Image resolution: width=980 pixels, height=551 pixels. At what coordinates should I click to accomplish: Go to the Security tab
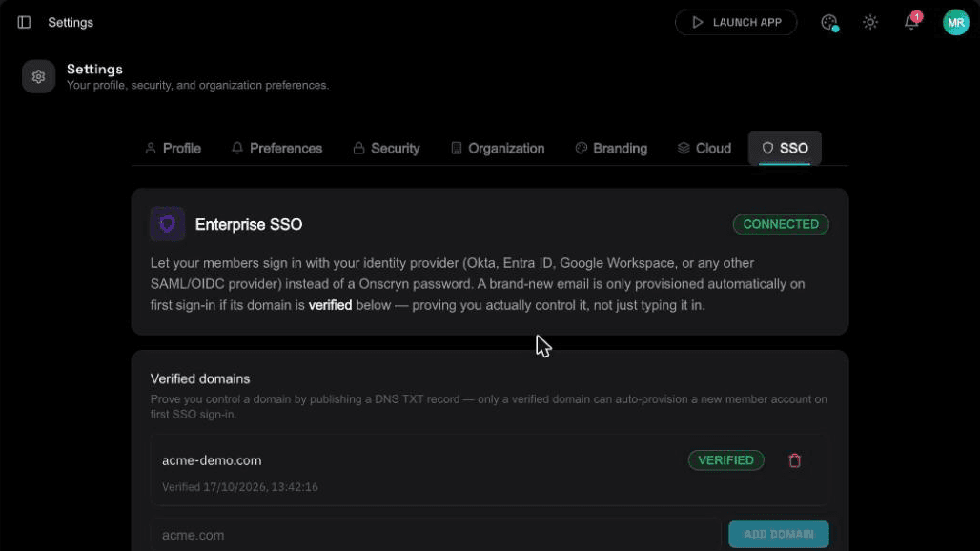(386, 148)
